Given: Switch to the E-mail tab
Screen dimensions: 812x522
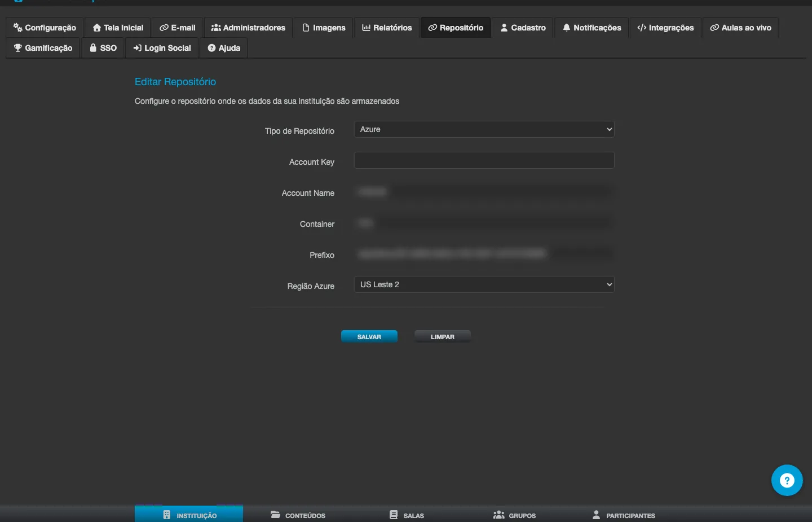Looking at the screenshot, I should pyautogui.click(x=178, y=28).
